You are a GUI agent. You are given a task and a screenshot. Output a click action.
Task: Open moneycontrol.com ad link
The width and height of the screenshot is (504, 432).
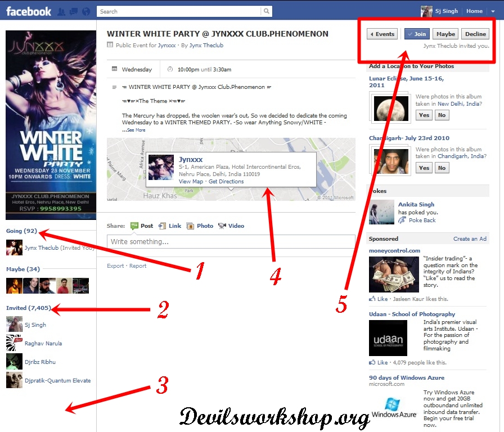(394, 251)
